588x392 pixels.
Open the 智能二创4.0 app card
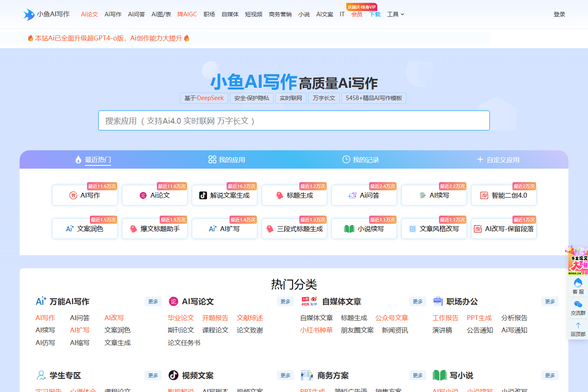(x=504, y=195)
